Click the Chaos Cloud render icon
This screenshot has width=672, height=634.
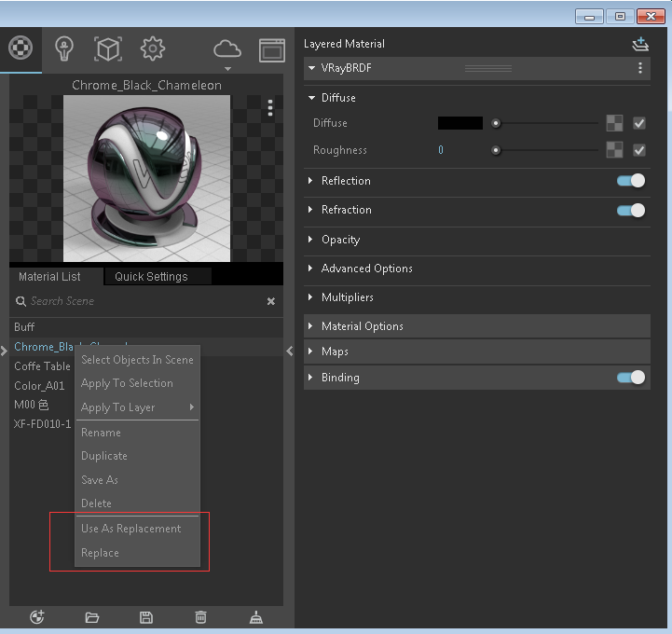tap(226, 48)
